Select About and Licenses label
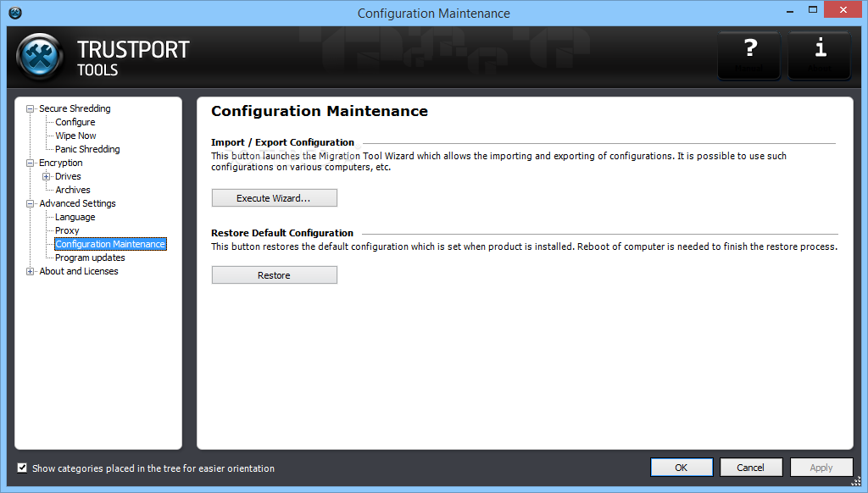Image resolution: width=868 pixels, height=493 pixels. coord(79,271)
